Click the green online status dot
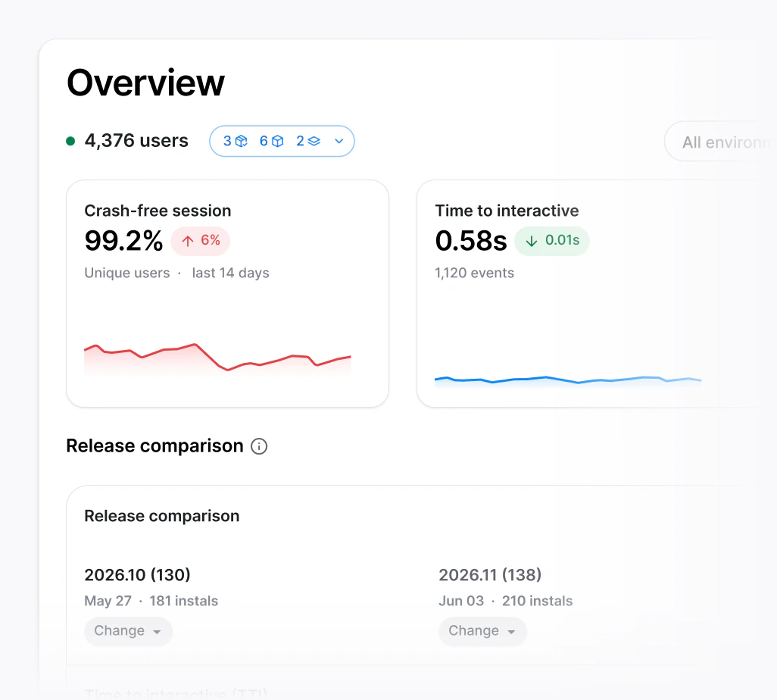Image resolution: width=777 pixels, height=700 pixels. [x=70, y=142]
